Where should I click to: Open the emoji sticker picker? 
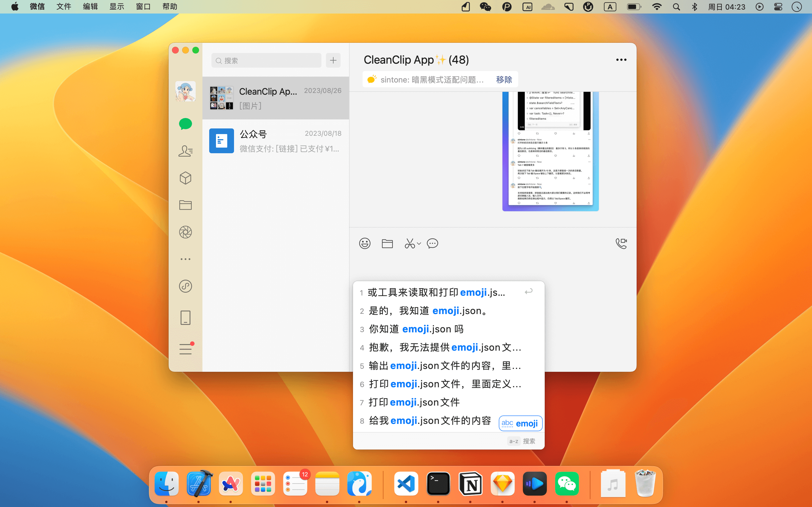click(x=364, y=243)
